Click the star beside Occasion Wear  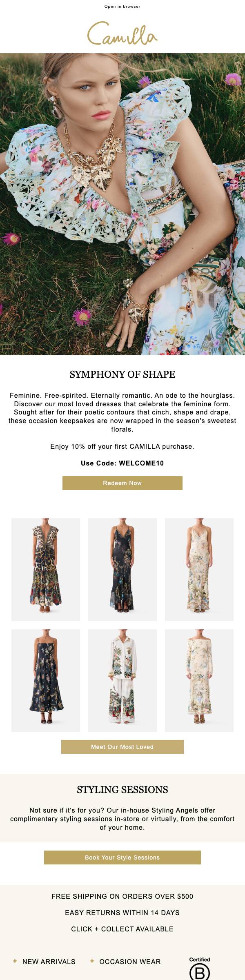pyautogui.click(x=92, y=961)
